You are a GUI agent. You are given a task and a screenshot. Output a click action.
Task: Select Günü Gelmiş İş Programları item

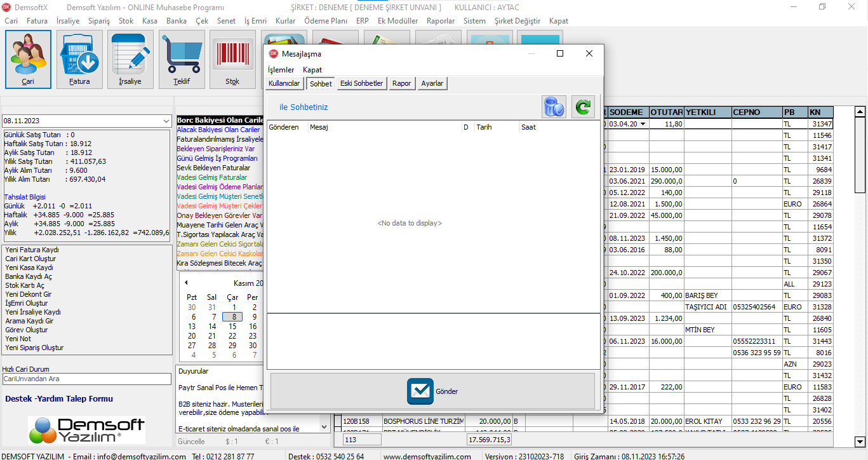point(217,158)
